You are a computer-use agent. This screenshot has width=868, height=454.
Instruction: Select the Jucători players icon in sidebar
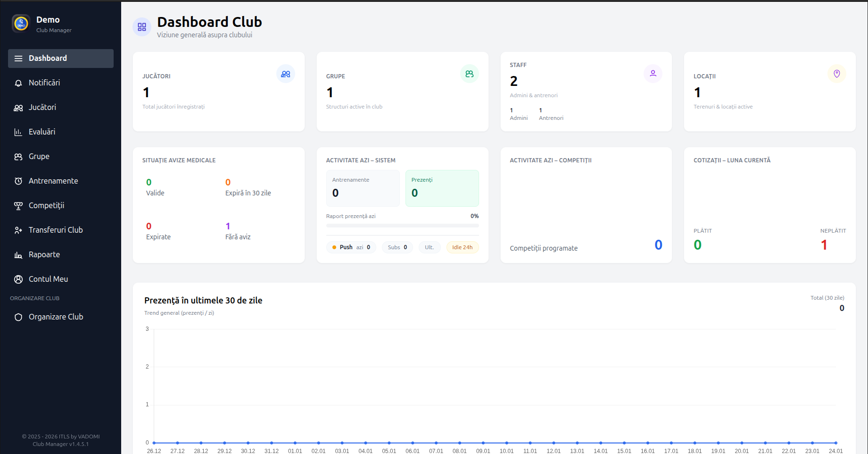pos(18,107)
